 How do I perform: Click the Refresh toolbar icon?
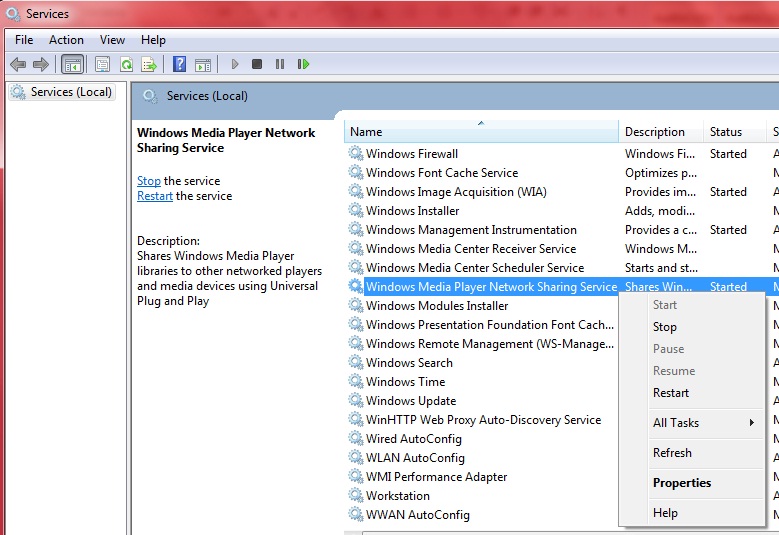click(x=126, y=64)
